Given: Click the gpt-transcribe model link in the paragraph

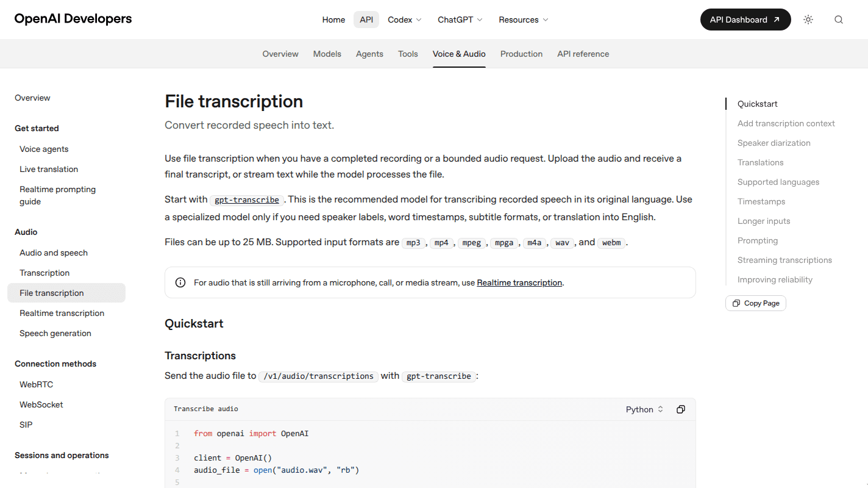Looking at the screenshot, I should (247, 200).
